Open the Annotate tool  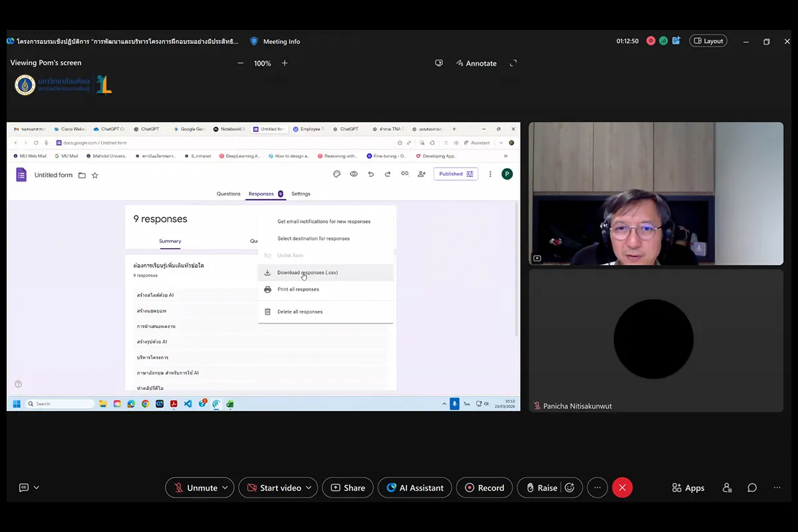click(476, 63)
